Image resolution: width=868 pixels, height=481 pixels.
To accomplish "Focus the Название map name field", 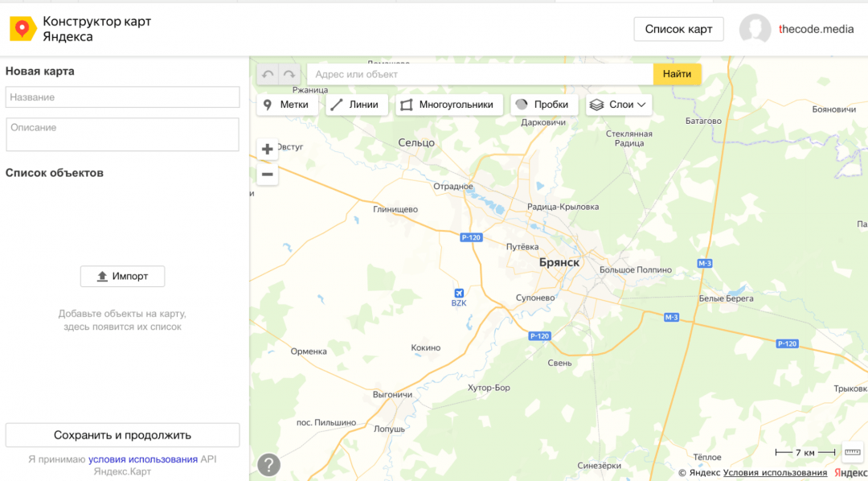I will click(122, 97).
